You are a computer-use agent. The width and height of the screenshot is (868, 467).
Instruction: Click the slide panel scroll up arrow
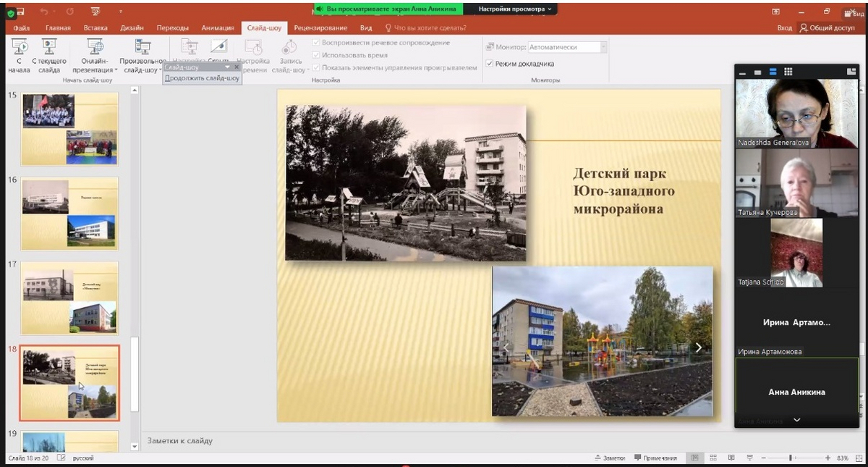tap(134, 91)
